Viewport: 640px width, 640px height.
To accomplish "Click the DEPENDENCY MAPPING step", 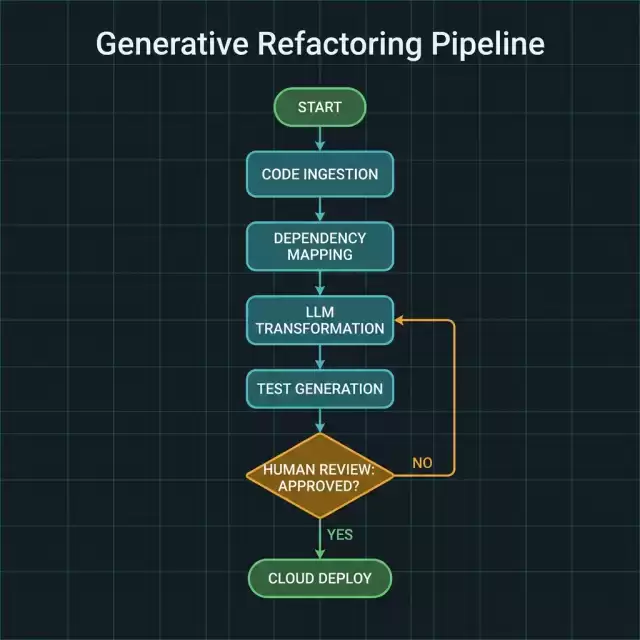I will pos(320,247).
